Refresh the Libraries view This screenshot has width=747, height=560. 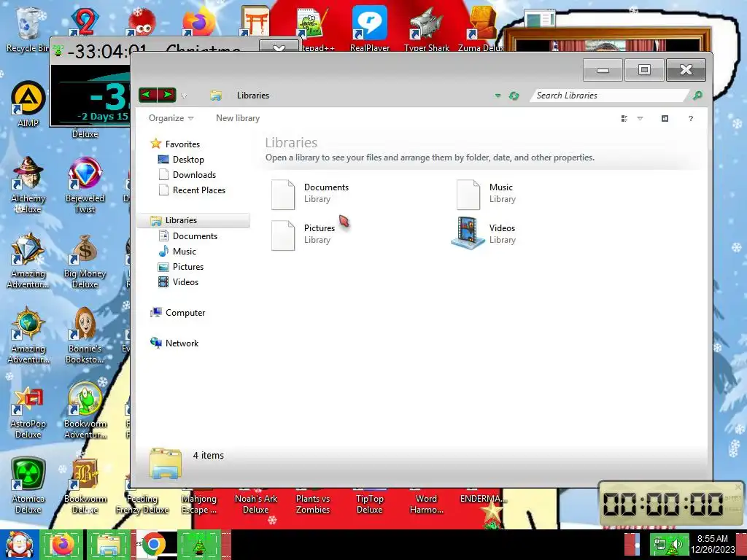coord(514,96)
